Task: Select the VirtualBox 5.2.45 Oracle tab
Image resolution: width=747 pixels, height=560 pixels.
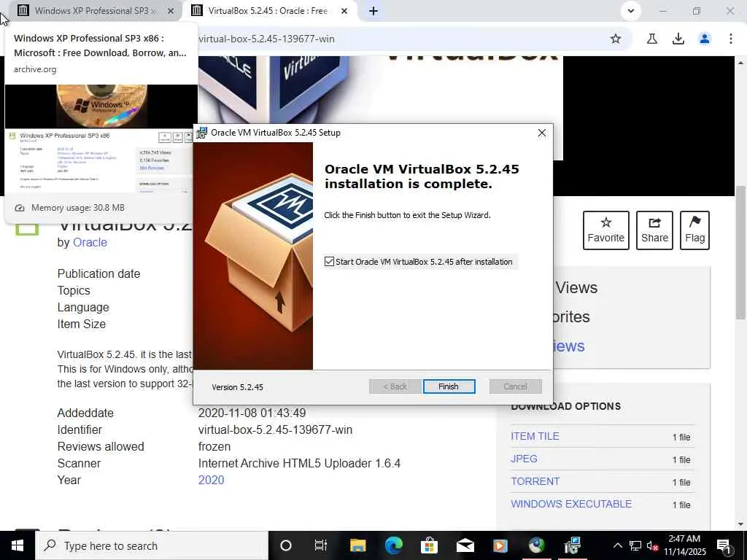Action: click(x=268, y=10)
